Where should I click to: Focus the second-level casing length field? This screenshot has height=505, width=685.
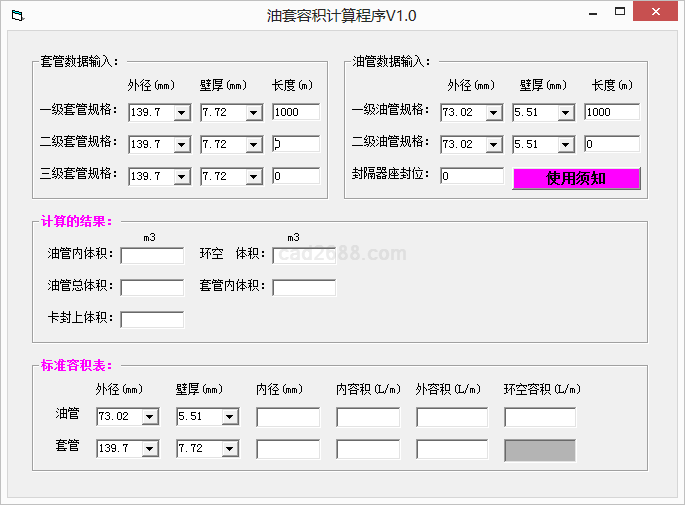296,144
